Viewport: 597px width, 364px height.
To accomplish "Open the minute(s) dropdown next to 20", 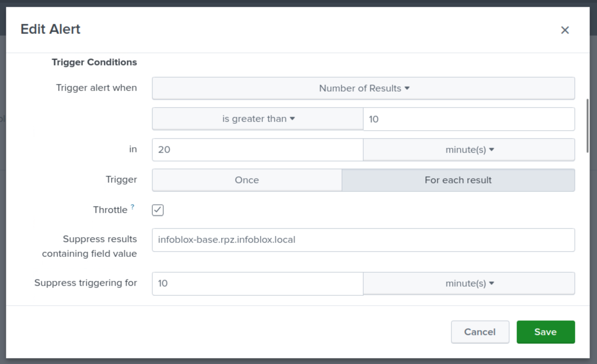I will pos(469,150).
